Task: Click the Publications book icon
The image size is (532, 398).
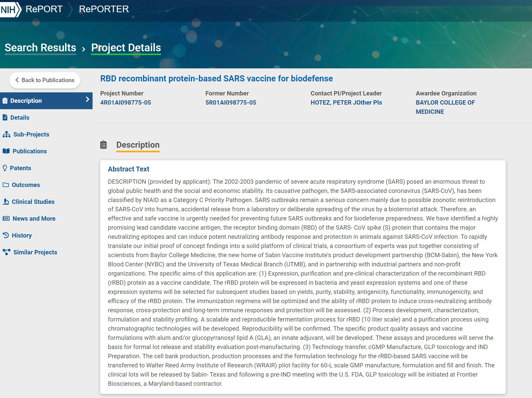Action: coord(6,151)
